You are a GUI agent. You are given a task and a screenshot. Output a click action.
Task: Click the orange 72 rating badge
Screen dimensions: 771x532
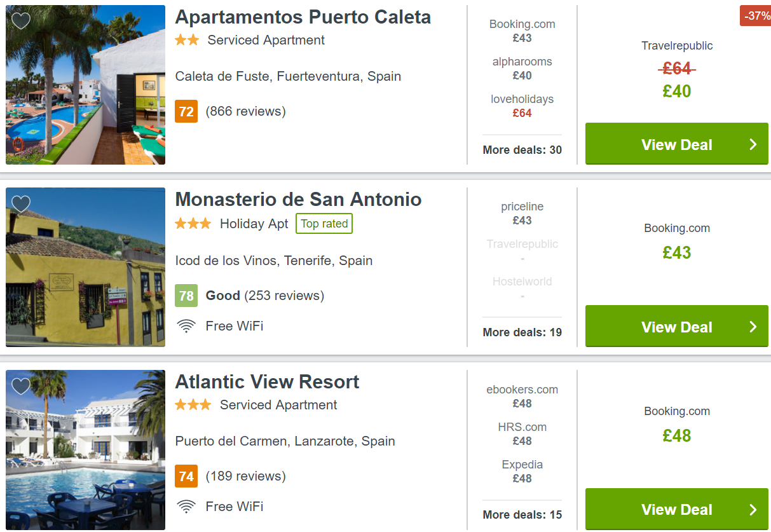click(186, 112)
